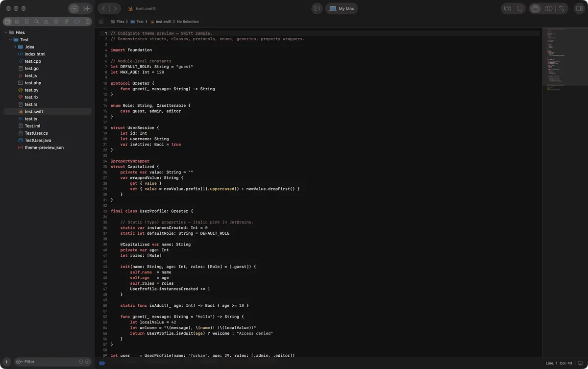Open Test.iml in the file tree
588x369 pixels.
coord(48,126)
